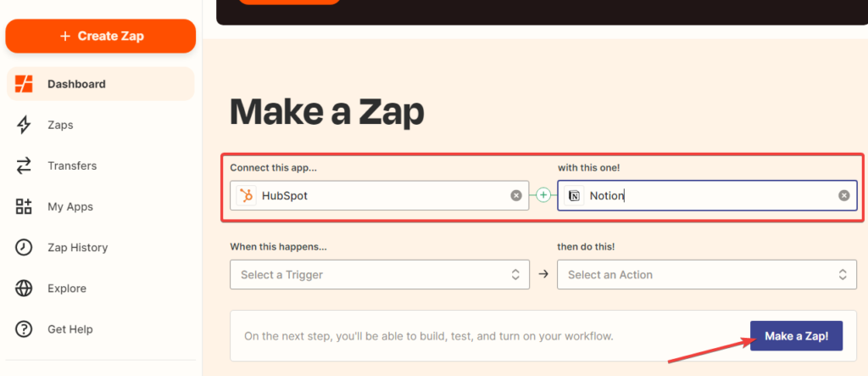
Task: Open the Dashboard via its orange icon
Action: [25, 84]
